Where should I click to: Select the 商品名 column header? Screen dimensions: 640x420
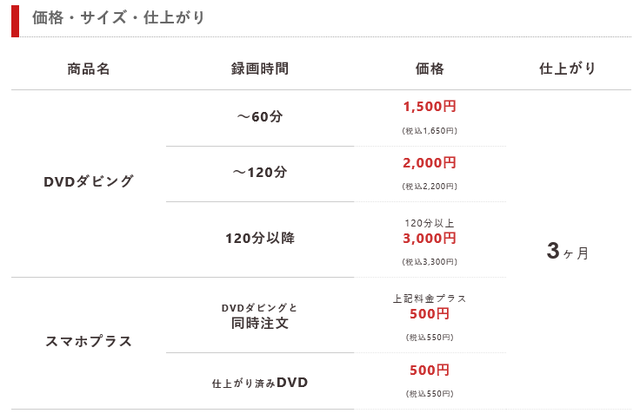[x=88, y=69]
